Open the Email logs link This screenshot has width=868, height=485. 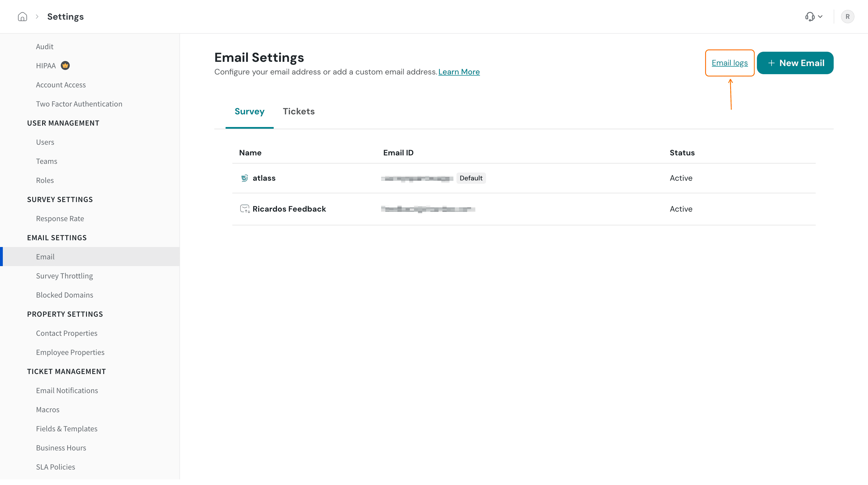click(730, 63)
